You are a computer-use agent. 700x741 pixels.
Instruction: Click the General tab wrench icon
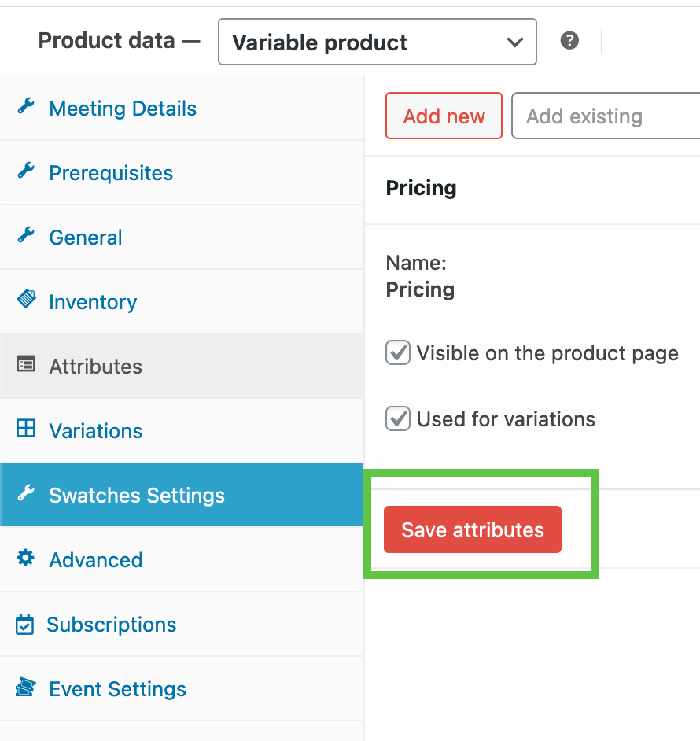pyautogui.click(x=26, y=237)
